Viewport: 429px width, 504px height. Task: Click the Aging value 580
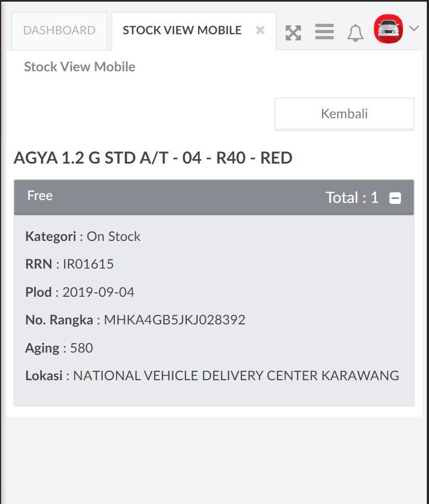82,348
